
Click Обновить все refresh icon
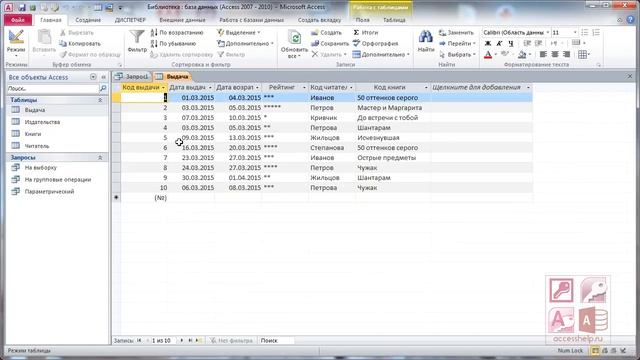[x=294, y=38]
